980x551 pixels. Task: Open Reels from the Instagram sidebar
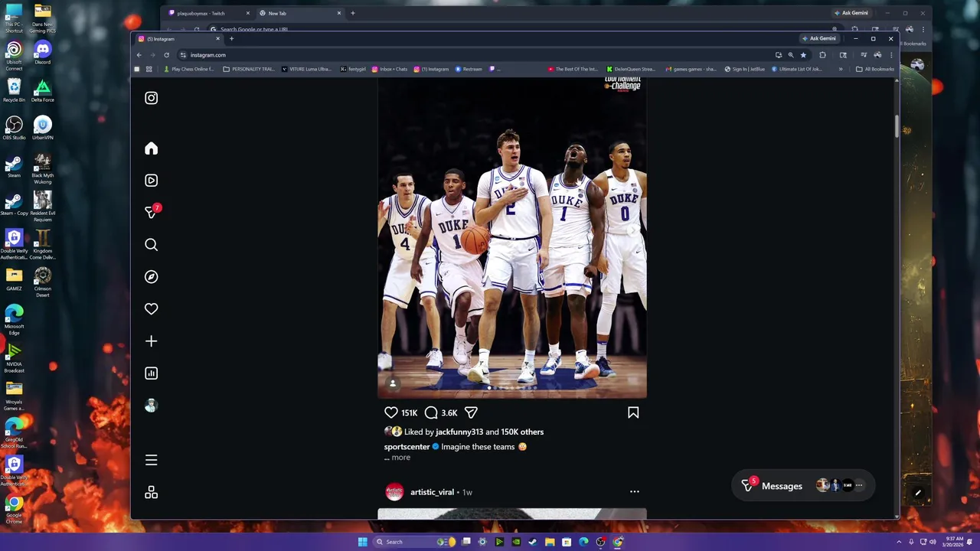(151, 181)
